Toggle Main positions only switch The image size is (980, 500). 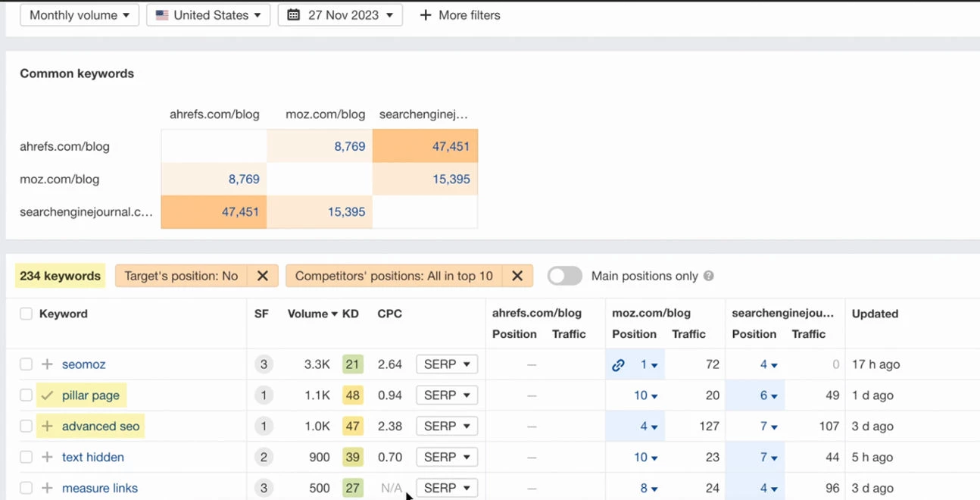coord(565,276)
